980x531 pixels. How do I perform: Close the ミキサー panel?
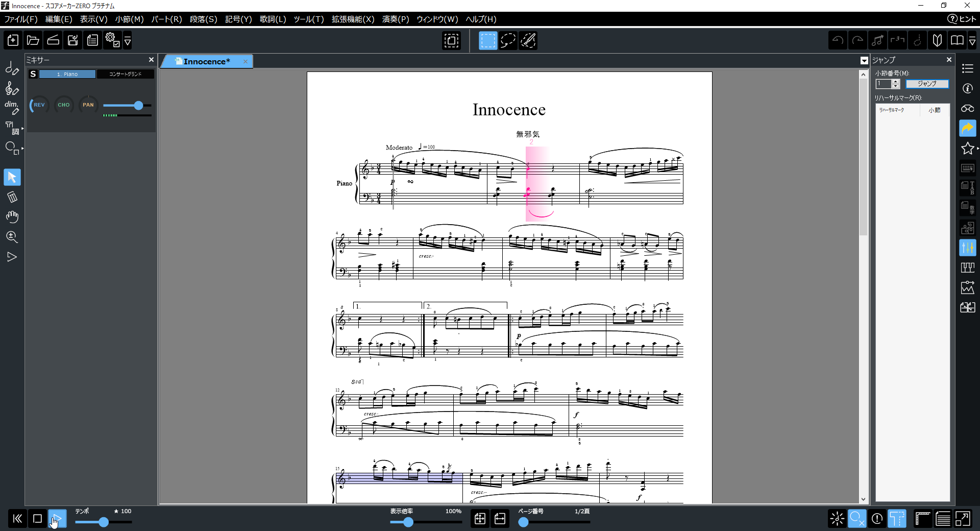[151, 60]
